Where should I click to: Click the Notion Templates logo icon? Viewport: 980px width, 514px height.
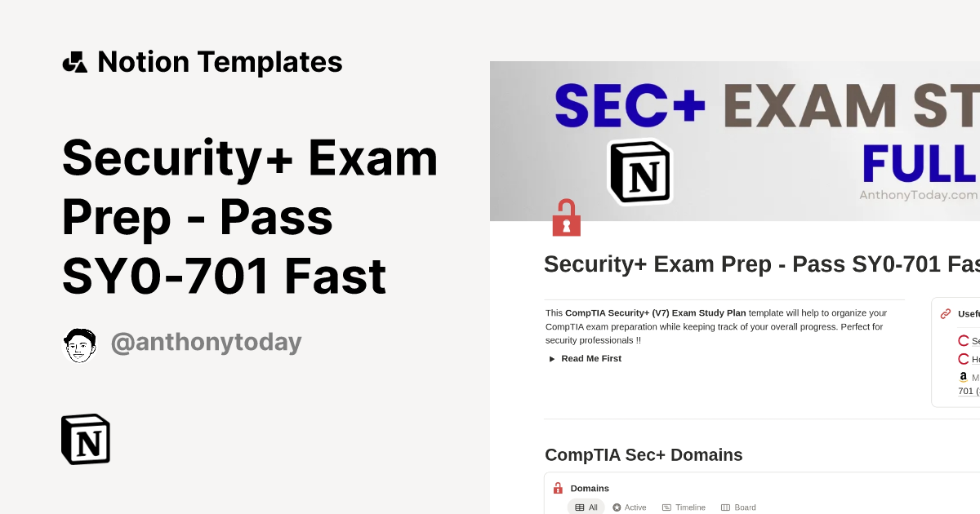(x=76, y=61)
